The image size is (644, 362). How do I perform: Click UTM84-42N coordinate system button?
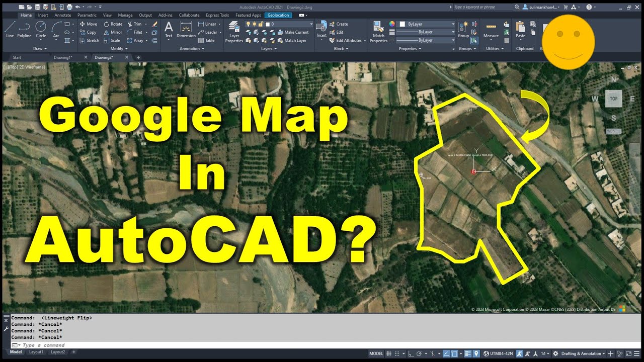click(x=498, y=353)
